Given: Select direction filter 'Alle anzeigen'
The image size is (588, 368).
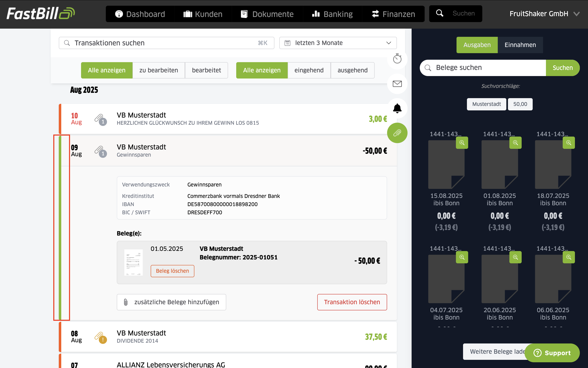Looking at the screenshot, I should tap(262, 70).
